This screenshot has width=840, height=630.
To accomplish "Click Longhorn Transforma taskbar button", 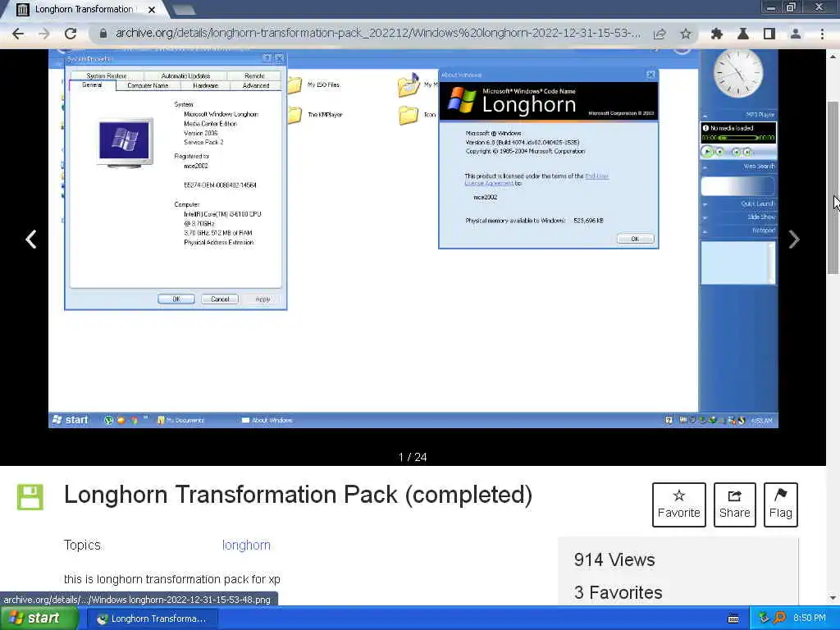I will (x=152, y=619).
